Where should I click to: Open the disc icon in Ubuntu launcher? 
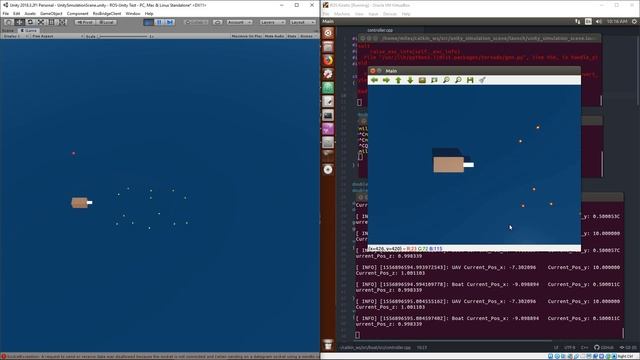[328, 169]
